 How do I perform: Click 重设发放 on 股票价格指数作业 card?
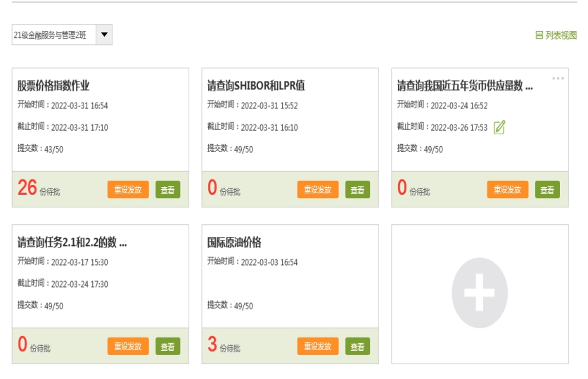click(128, 190)
